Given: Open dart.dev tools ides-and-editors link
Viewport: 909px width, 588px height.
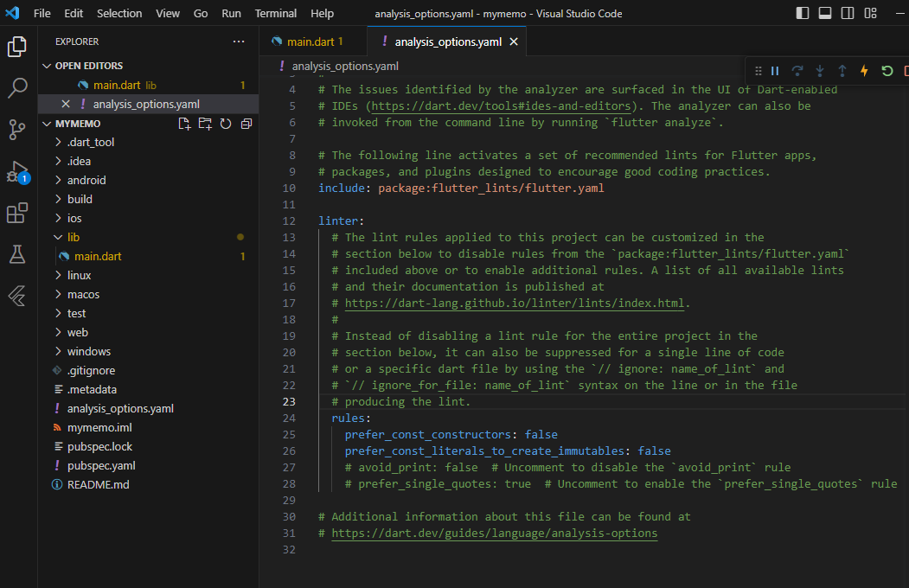Looking at the screenshot, I should [501, 106].
